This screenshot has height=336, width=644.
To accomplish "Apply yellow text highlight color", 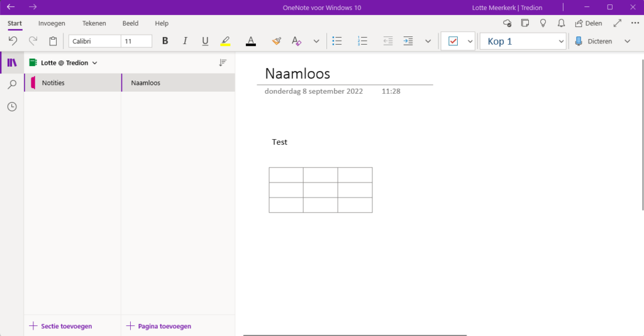I will click(x=226, y=41).
